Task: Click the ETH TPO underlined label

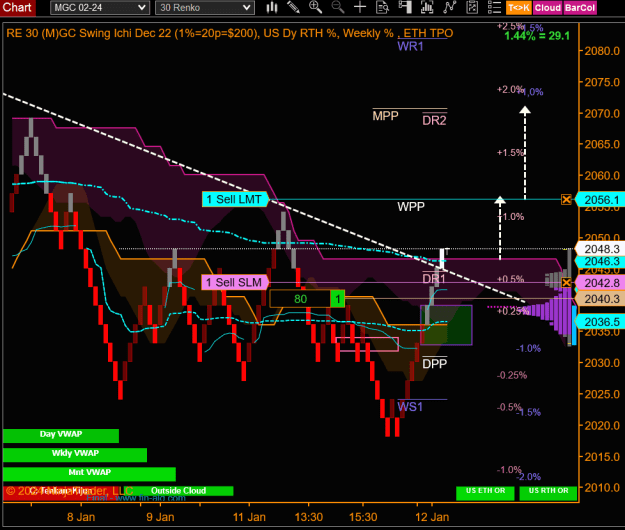Action: pyautogui.click(x=428, y=33)
